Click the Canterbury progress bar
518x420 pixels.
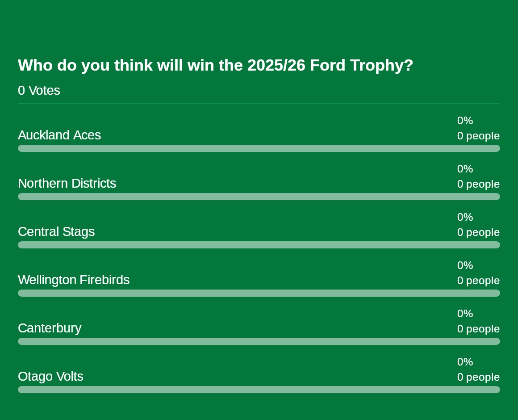pos(259,341)
